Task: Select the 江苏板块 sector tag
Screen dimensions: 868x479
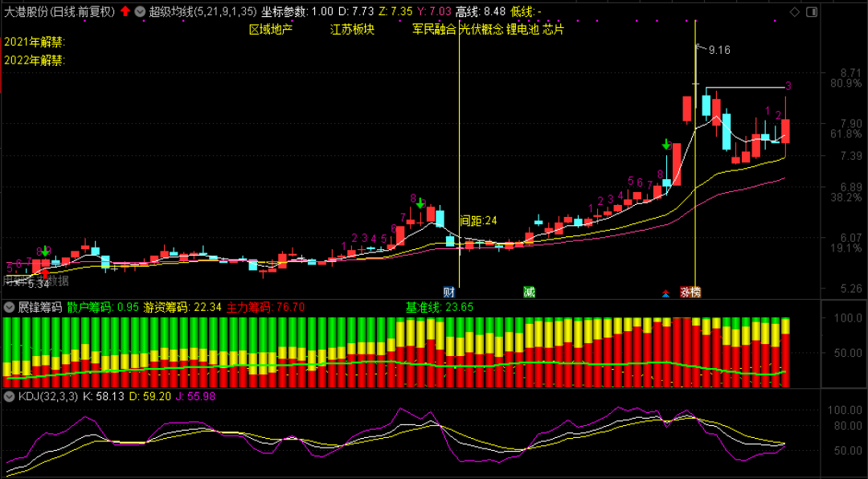Action: click(353, 30)
